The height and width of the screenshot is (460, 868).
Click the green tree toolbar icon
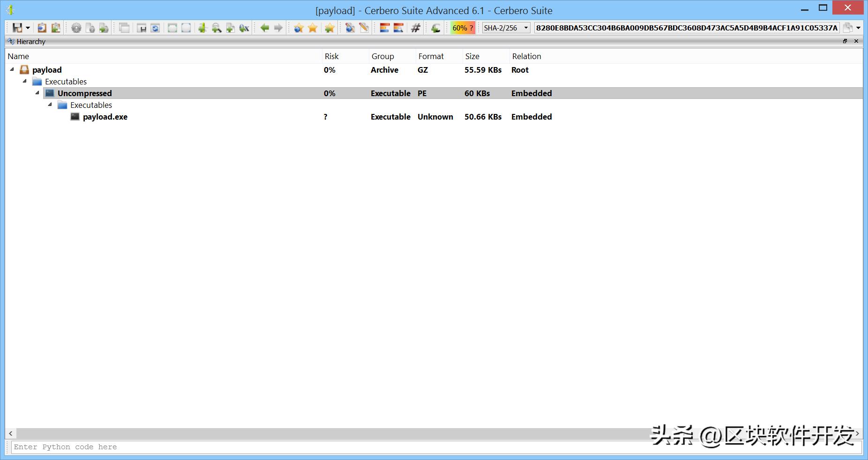(202, 28)
